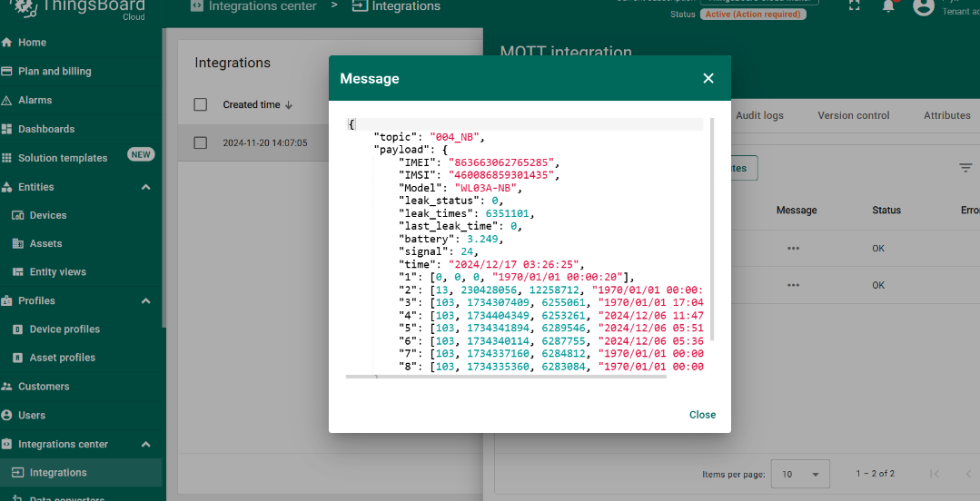This screenshot has height=501, width=980.
Task: Click the time value 2024/12/17 03:26:25
Action: pyautogui.click(x=515, y=265)
